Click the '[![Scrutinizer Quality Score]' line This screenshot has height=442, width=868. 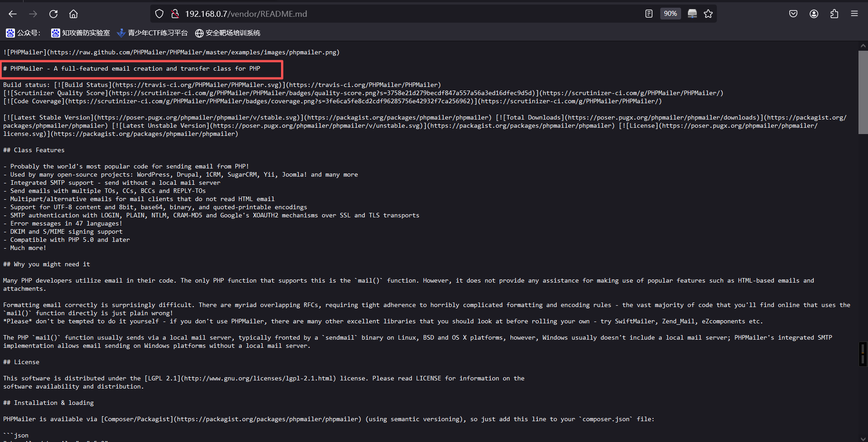363,93
